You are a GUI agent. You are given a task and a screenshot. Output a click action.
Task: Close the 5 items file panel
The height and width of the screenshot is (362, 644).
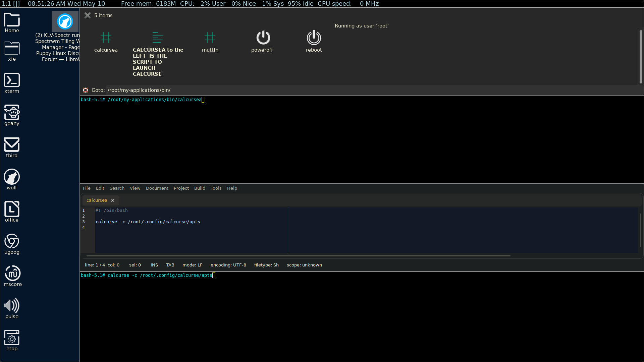tap(88, 15)
